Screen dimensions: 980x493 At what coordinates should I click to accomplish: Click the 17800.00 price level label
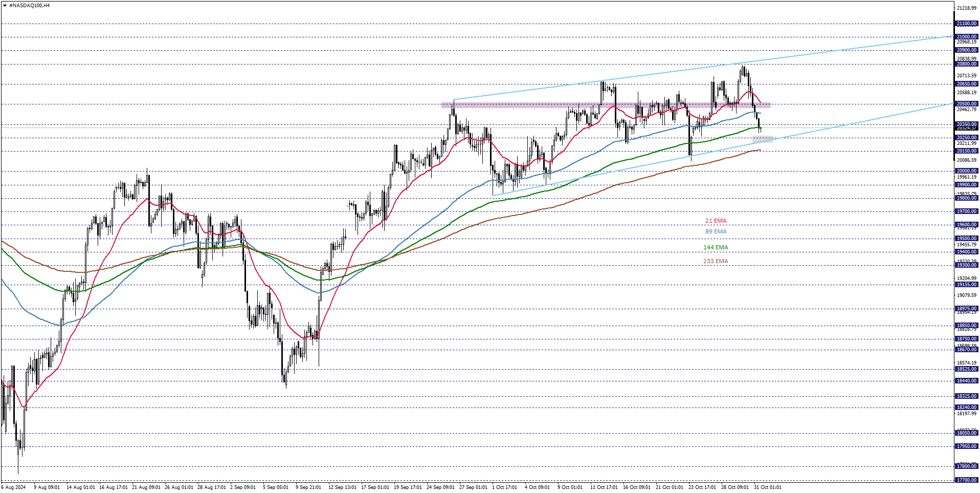[x=967, y=466]
